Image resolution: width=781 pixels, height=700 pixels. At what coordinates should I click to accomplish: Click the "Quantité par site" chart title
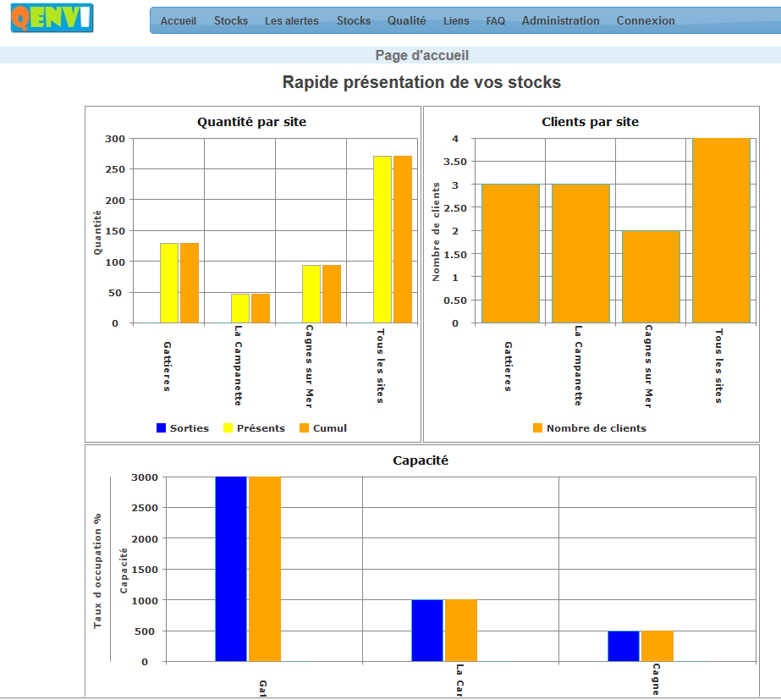(x=252, y=122)
